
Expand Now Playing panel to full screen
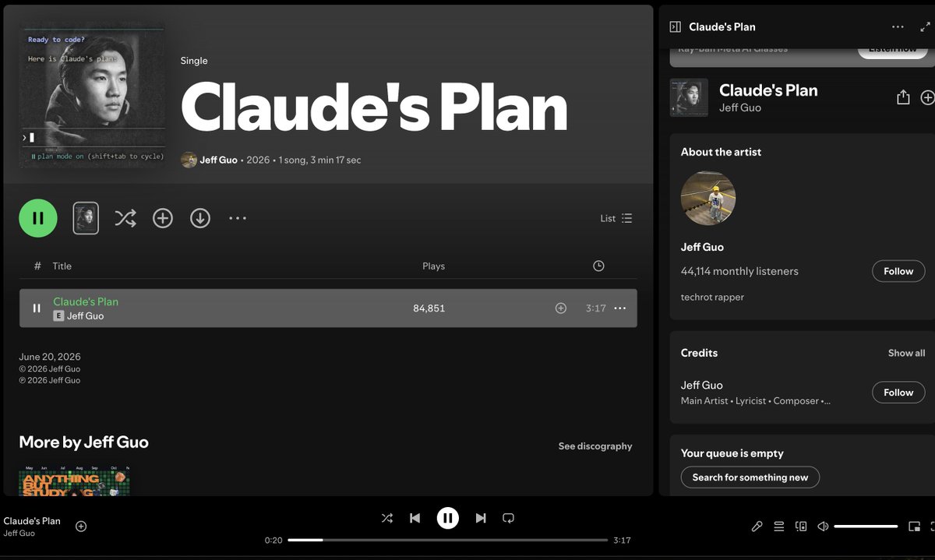(926, 26)
